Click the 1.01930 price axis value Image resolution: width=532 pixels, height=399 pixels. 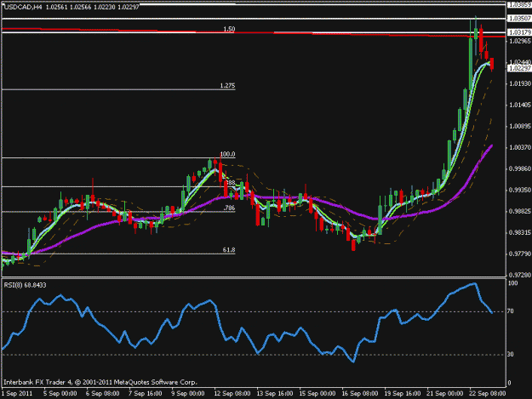point(520,83)
